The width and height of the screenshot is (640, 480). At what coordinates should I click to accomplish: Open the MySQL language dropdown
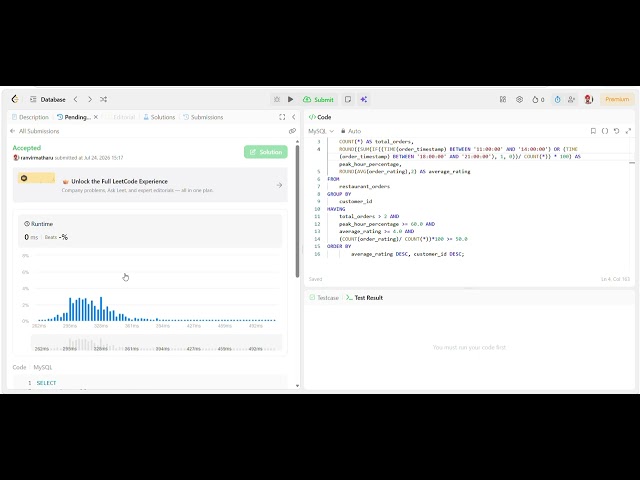pos(321,131)
